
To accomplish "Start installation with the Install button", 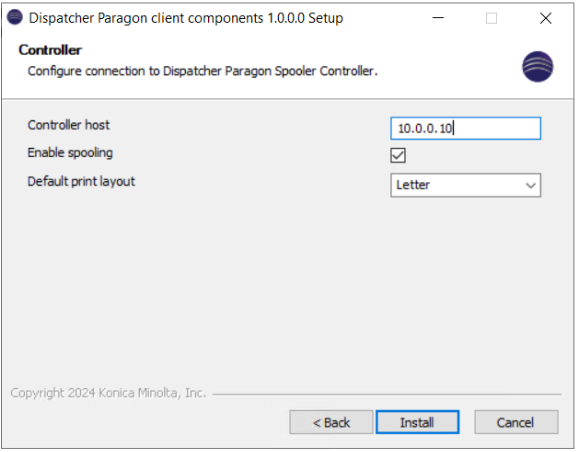I will tap(417, 422).
